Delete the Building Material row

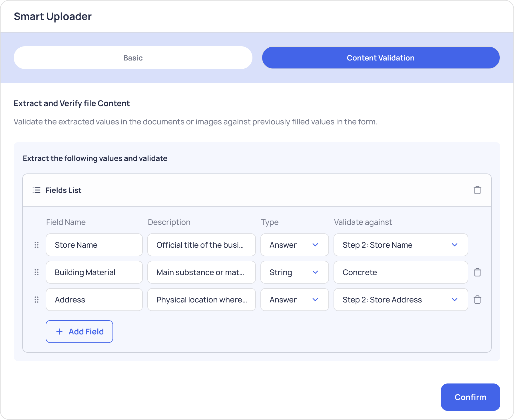click(477, 272)
